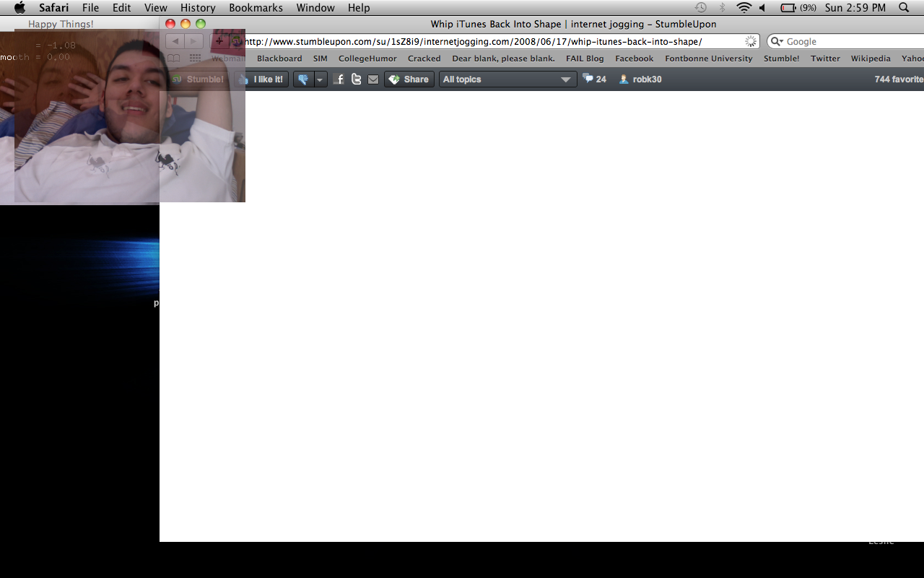Open the History menu
The height and width of the screenshot is (578, 924).
click(198, 8)
